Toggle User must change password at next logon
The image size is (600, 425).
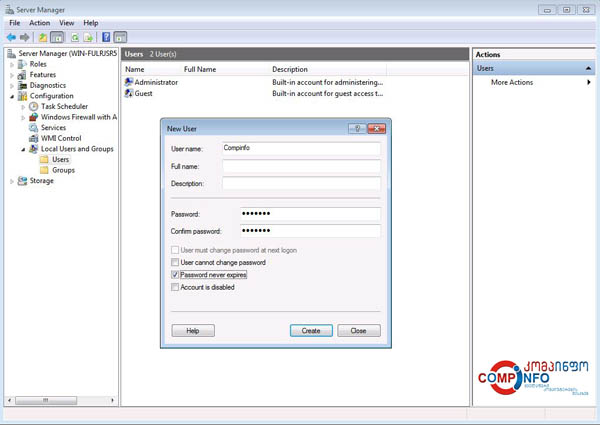175,250
